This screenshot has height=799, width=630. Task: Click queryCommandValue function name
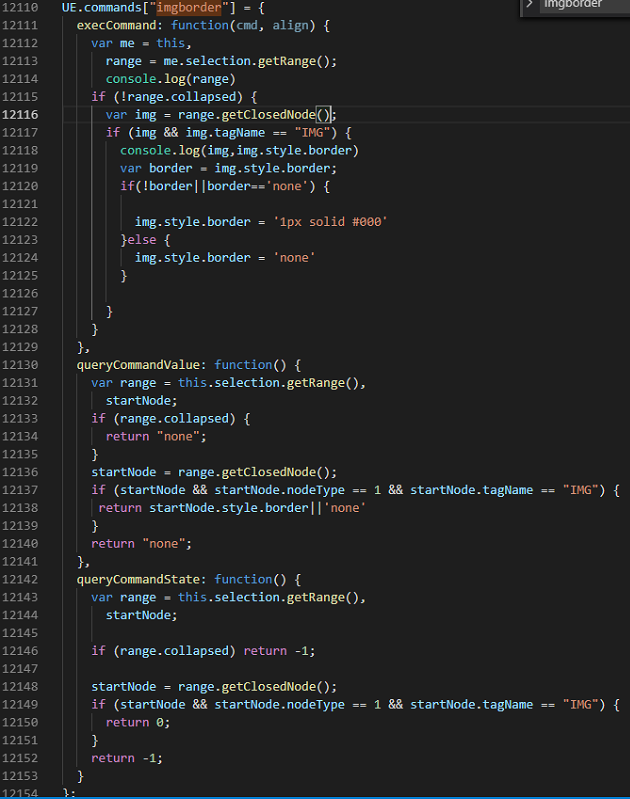138,365
